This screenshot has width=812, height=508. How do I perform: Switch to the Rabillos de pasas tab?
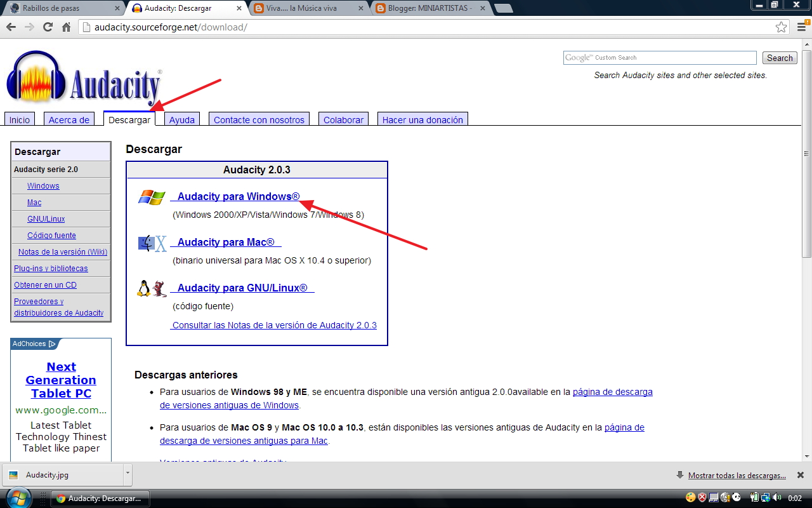point(62,8)
